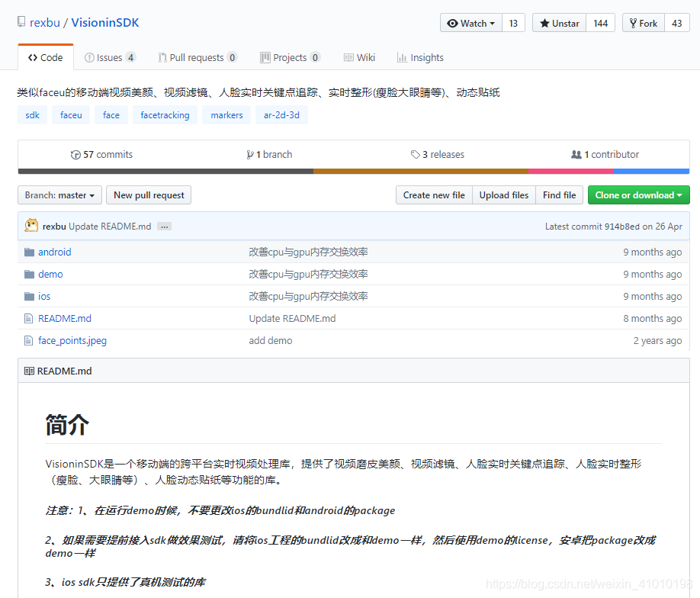Click '8 months ago' timestamp
Image resolution: width=700 pixels, height=598 pixels.
point(652,318)
